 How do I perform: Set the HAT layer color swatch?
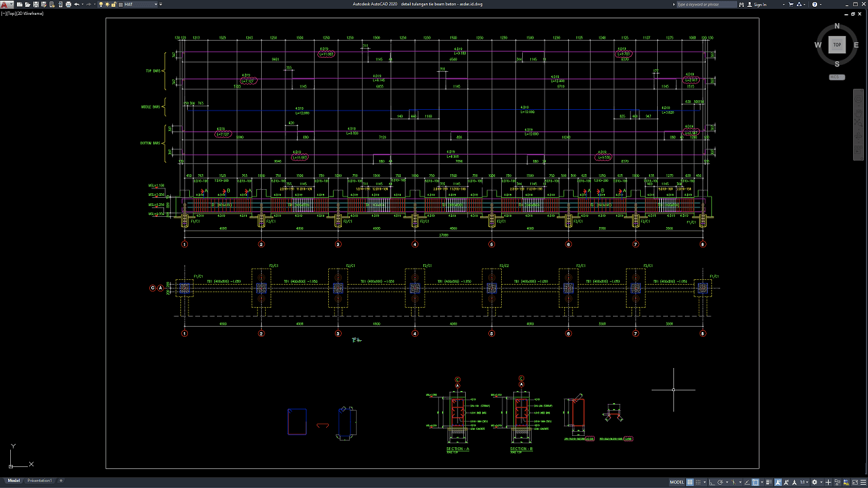[x=121, y=4]
